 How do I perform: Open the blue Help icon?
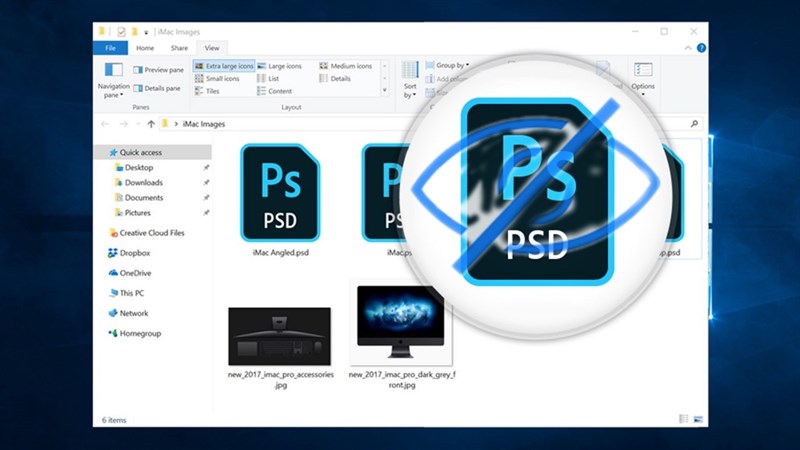click(702, 48)
